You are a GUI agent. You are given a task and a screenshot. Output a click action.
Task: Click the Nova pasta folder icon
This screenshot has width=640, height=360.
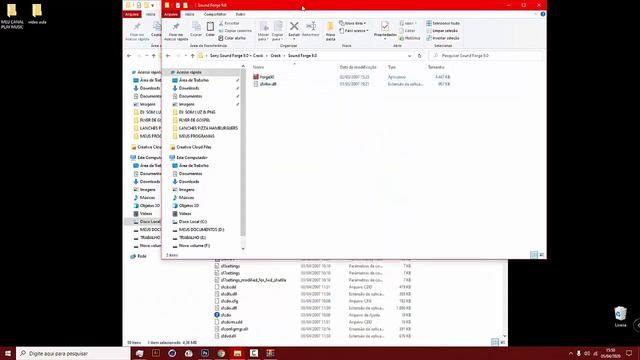(x=331, y=31)
